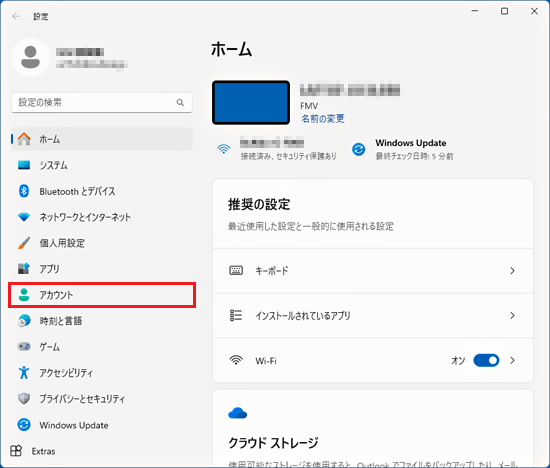Click the System monitor icon
This screenshot has height=468, width=550.
pos(24,165)
